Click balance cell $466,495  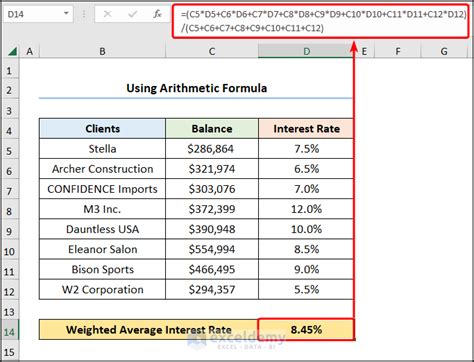tap(212, 269)
